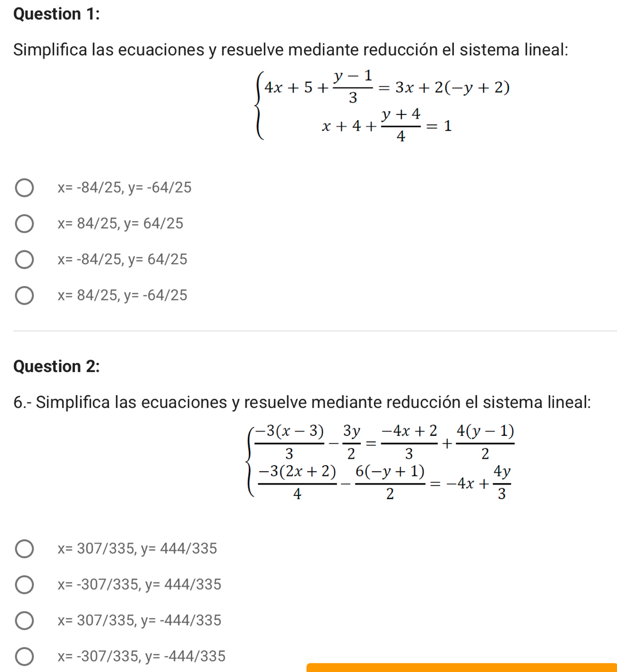Mark radio circle for x= 307/335, y= -444/335
617x672 pixels.
(24, 620)
